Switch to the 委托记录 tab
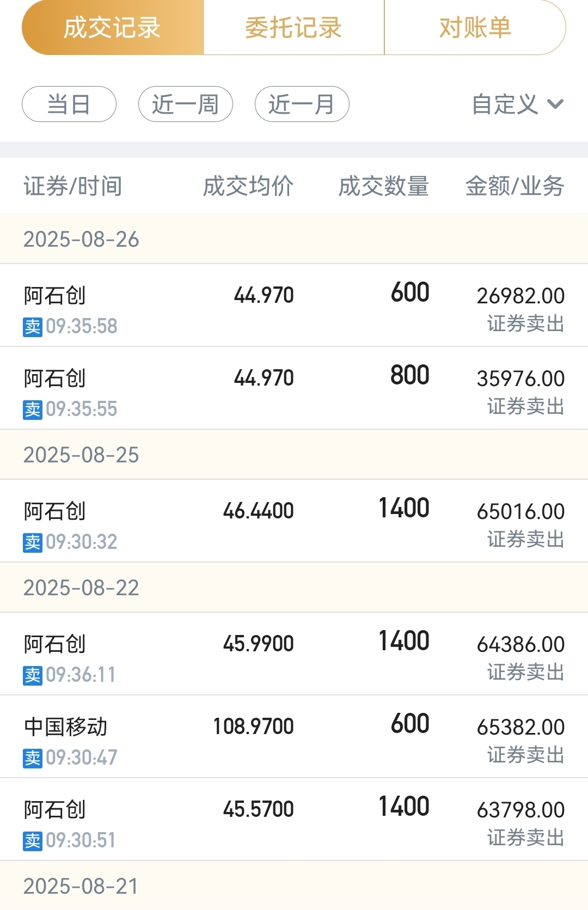Viewport: 588px width, 910px height. [294, 27]
